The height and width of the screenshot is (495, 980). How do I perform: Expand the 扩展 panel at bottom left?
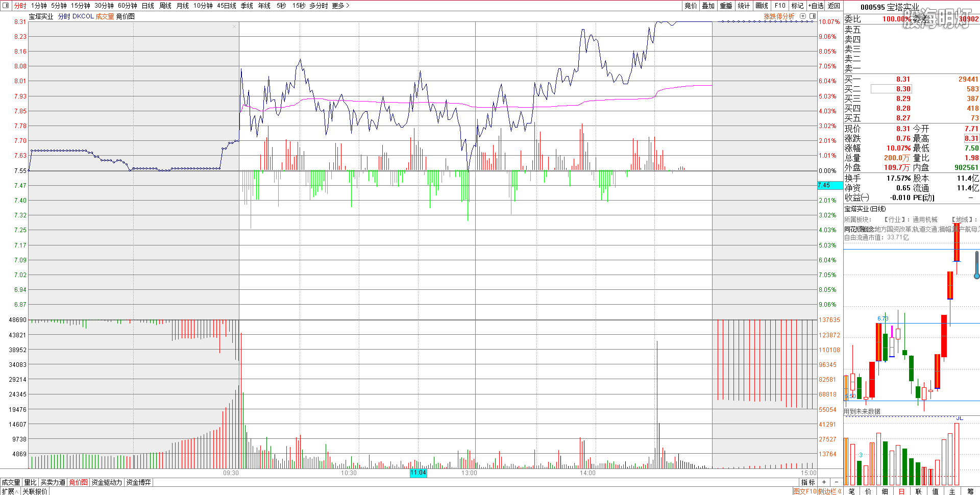(x=10, y=491)
